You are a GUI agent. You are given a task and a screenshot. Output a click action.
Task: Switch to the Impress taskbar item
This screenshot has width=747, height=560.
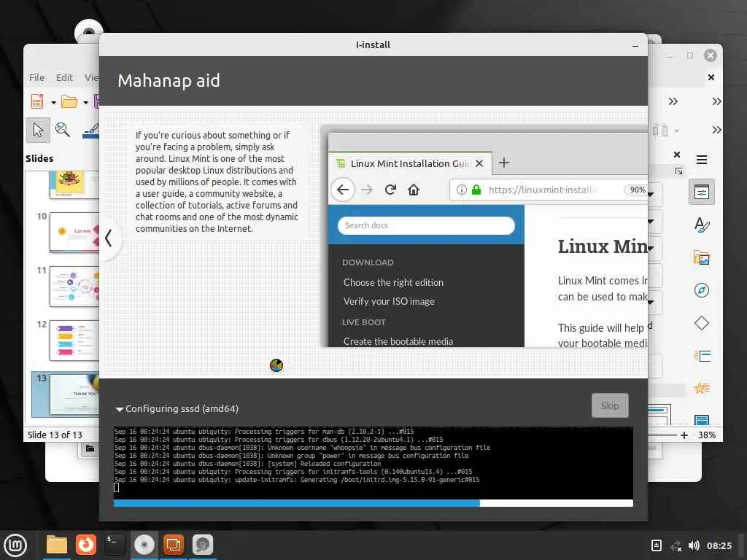click(173, 545)
